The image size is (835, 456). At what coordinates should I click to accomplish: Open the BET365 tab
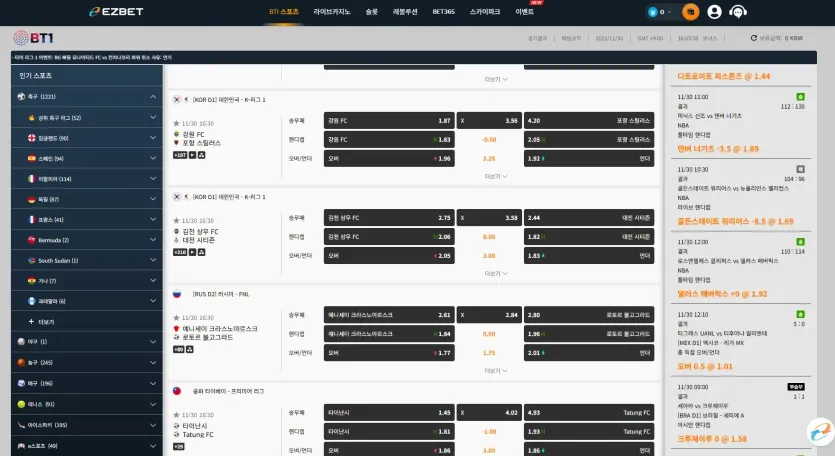444,12
